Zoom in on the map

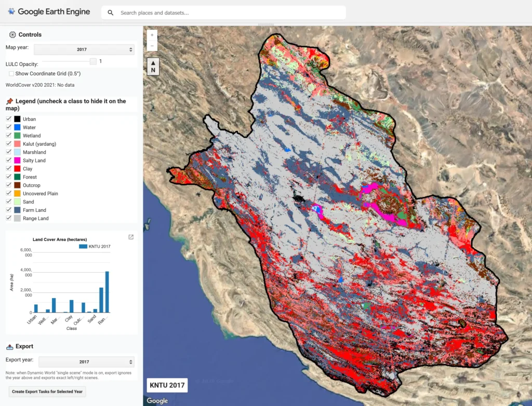point(152,35)
